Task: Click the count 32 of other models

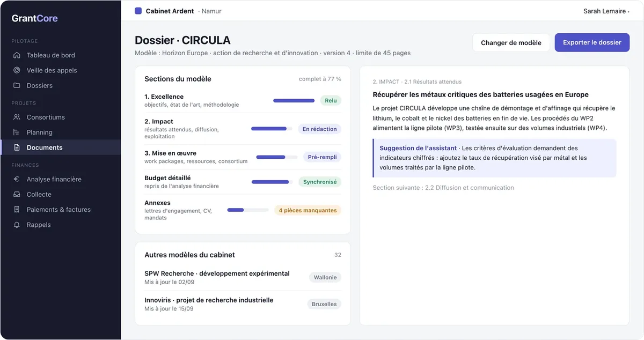Action: [x=338, y=255]
